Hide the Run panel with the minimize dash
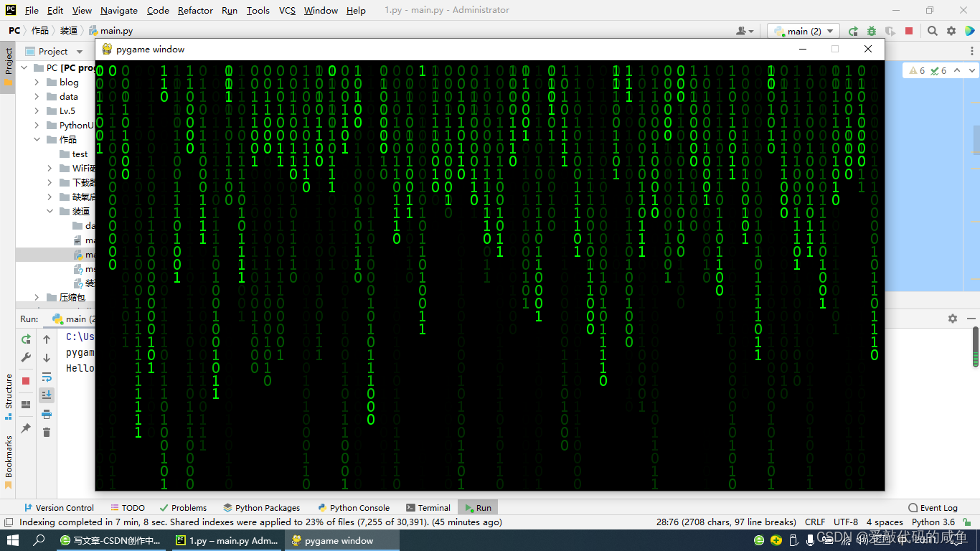Screen dimensions: 980x551 [970, 319]
